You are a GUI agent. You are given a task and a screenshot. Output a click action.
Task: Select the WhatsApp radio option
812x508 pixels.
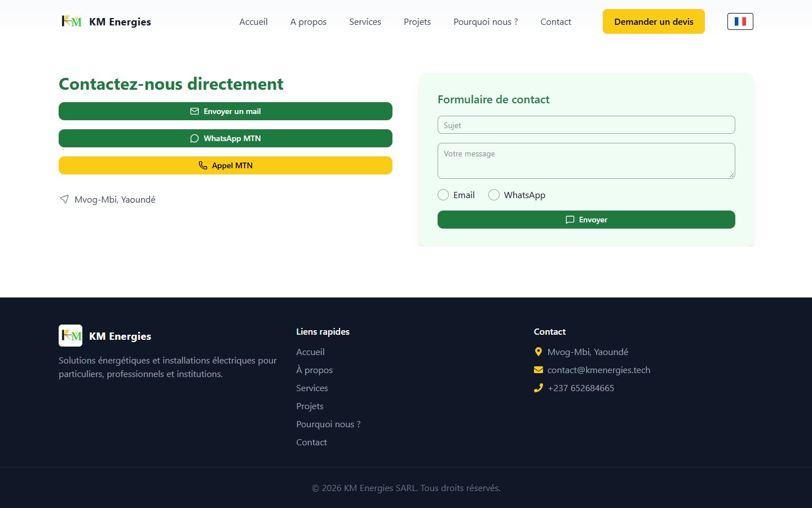coord(494,195)
